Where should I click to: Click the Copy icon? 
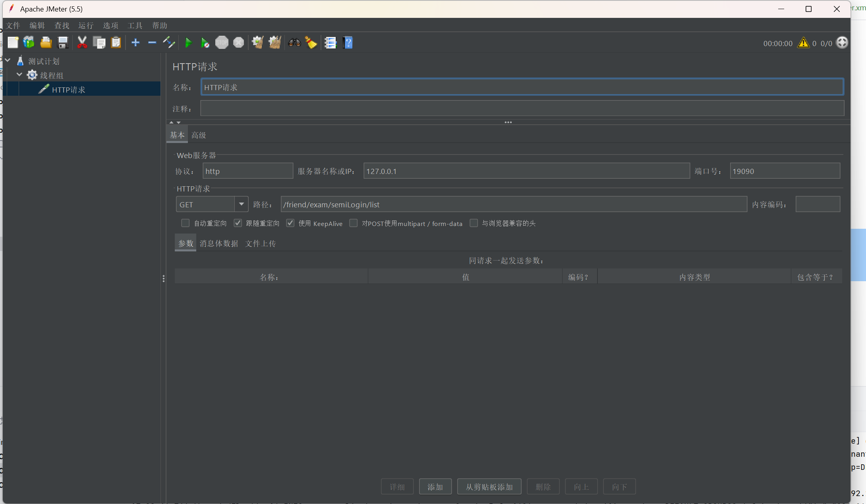(99, 42)
